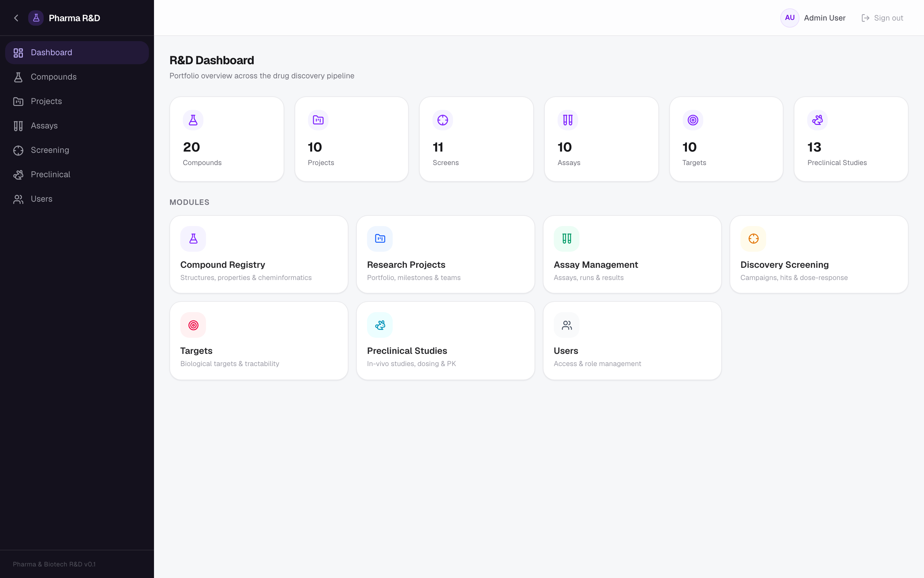
Task: Open the Assay Management module
Action: (x=632, y=255)
